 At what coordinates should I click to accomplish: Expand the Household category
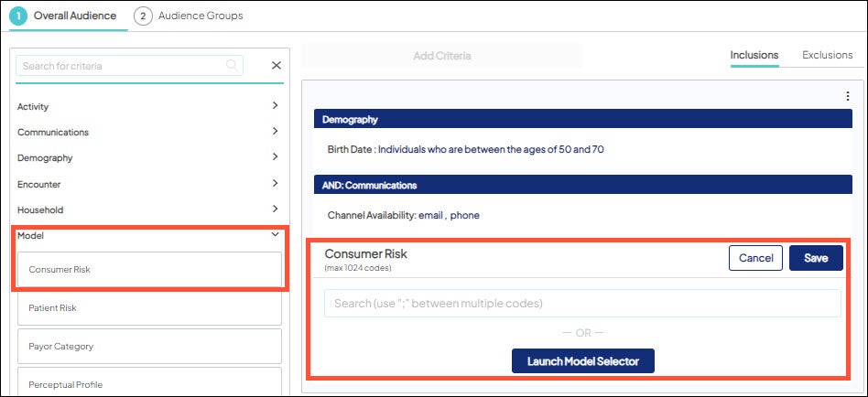(275, 209)
